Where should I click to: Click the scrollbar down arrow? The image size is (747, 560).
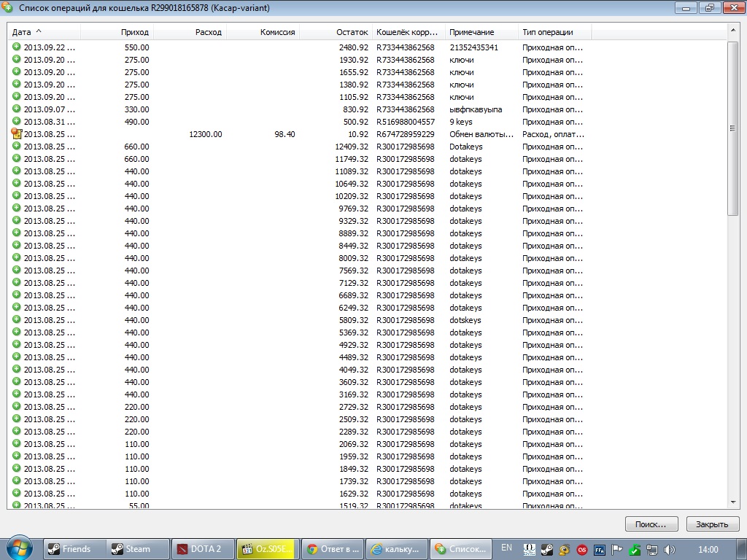(733, 502)
